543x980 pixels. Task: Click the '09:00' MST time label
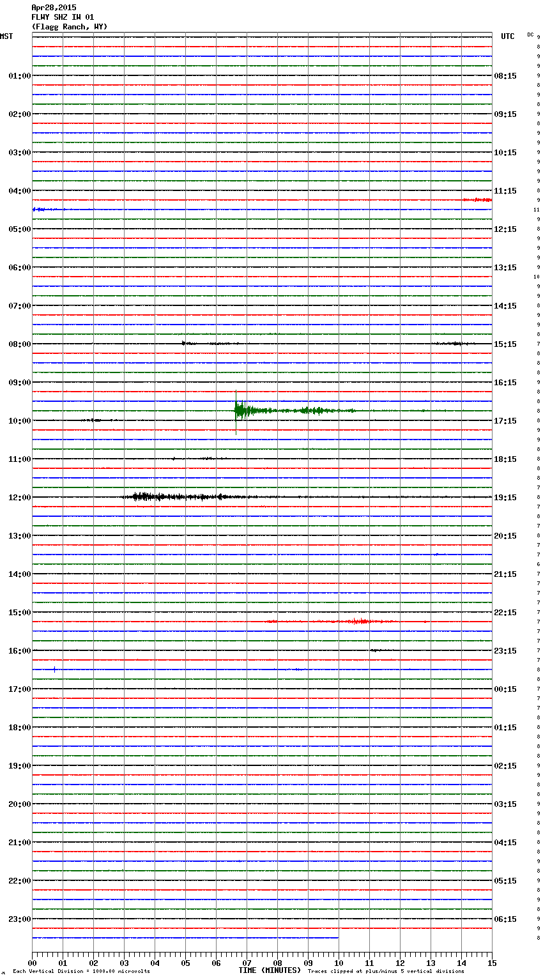point(20,383)
